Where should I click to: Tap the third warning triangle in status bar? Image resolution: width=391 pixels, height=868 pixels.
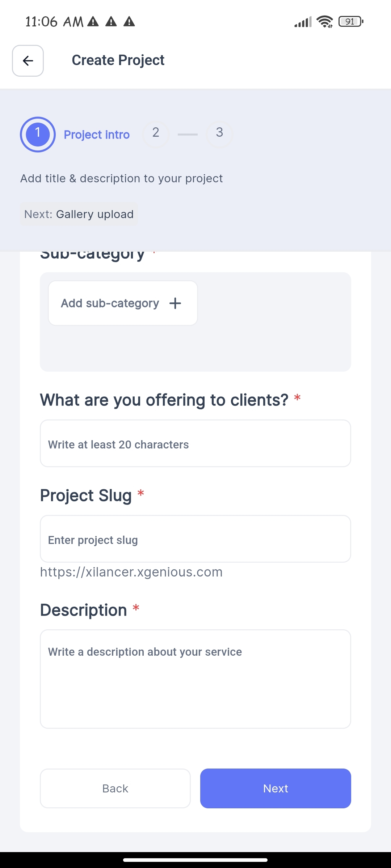pos(129,22)
